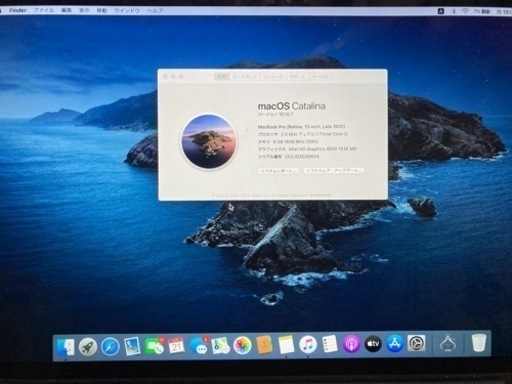This screenshot has height=384, width=512.
Task: Open the 編集 menu
Action: coord(66,10)
